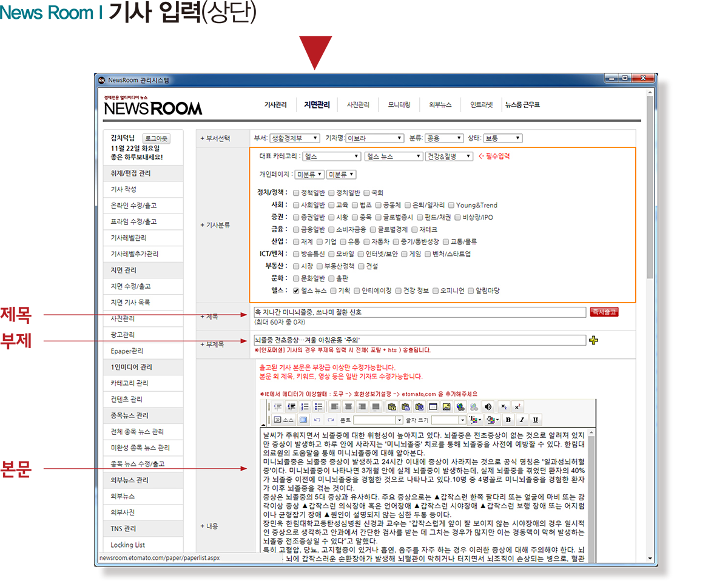The image size is (728, 581).
Task: Click the superscript icon
Action: (517, 406)
